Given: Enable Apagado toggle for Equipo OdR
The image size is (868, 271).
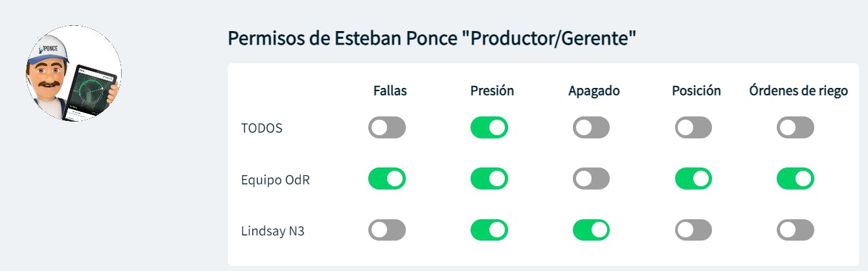Looking at the screenshot, I should click(591, 179).
